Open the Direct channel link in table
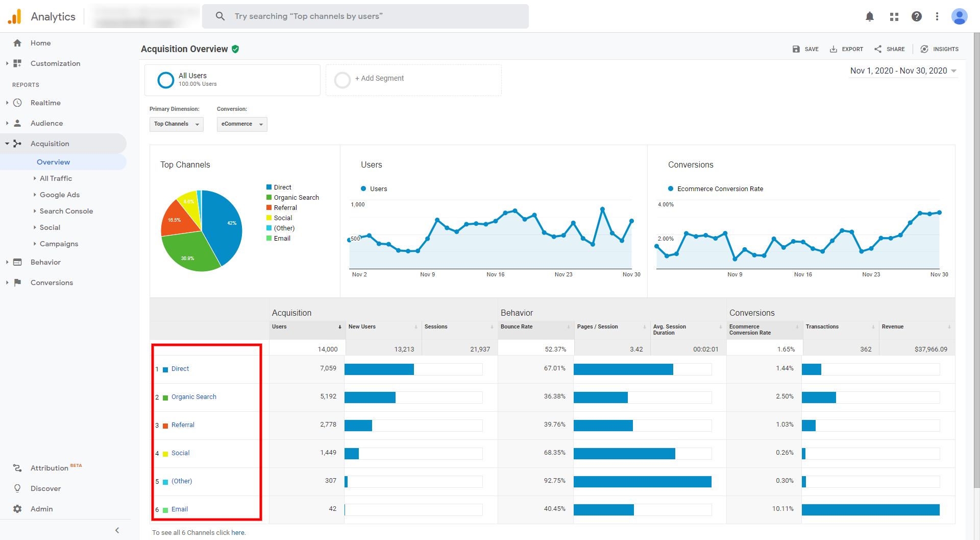The image size is (980, 540). [x=180, y=369]
